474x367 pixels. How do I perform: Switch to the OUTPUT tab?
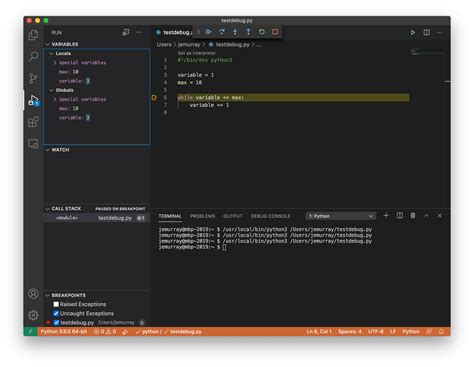[x=233, y=216]
